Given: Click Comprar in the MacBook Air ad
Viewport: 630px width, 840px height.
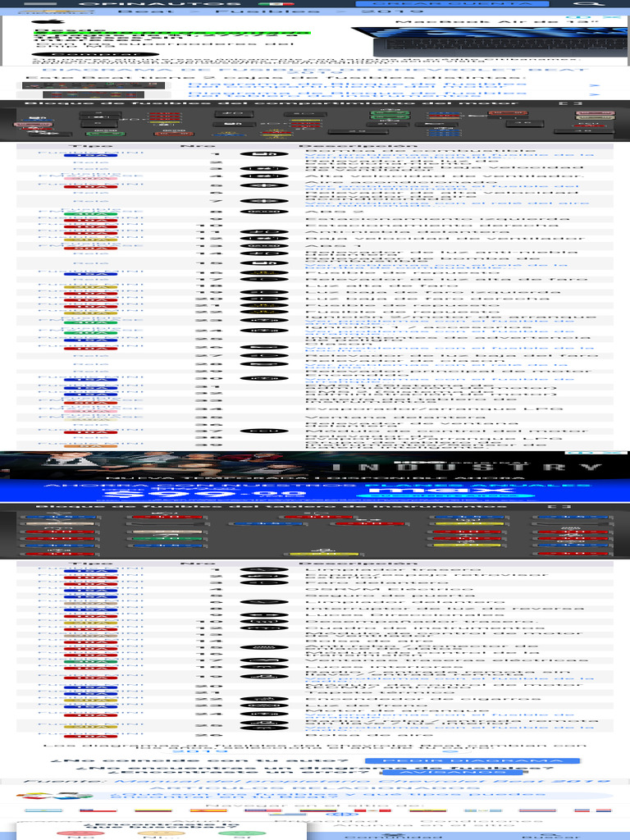Looking at the screenshot, I should coord(95,54).
